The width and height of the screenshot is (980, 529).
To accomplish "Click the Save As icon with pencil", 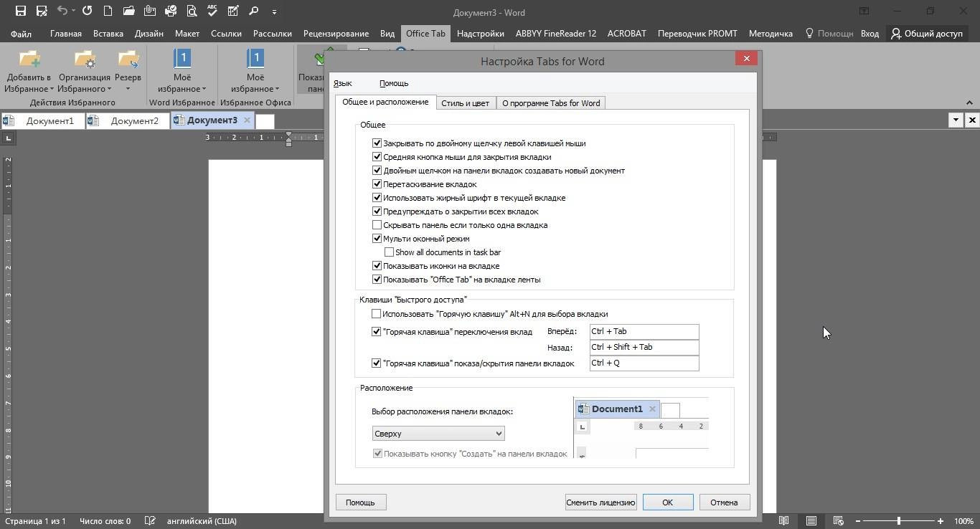I will click(x=42, y=11).
